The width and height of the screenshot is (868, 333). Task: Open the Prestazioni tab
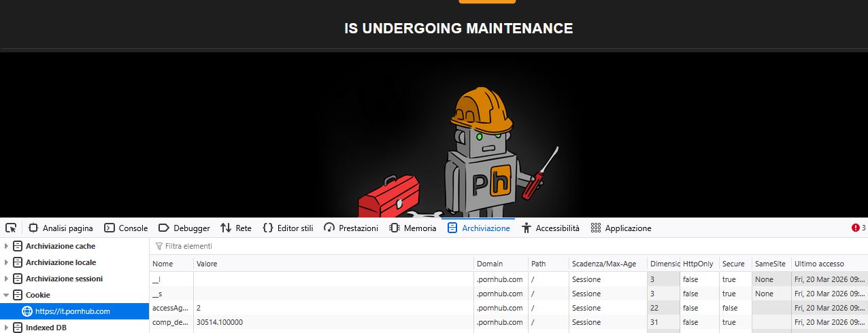pyautogui.click(x=351, y=228)
